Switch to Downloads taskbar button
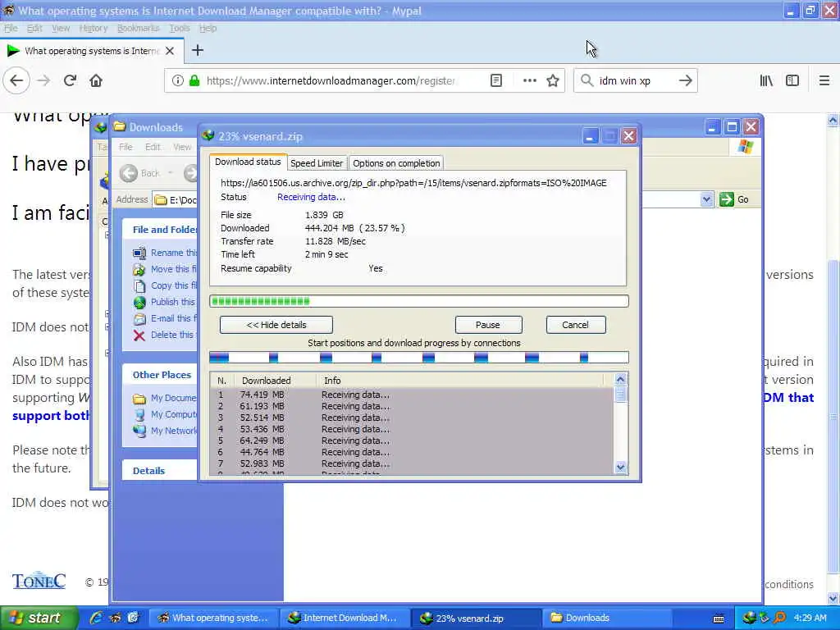Viewport: 840px width, 630px height. coord(605,618)
